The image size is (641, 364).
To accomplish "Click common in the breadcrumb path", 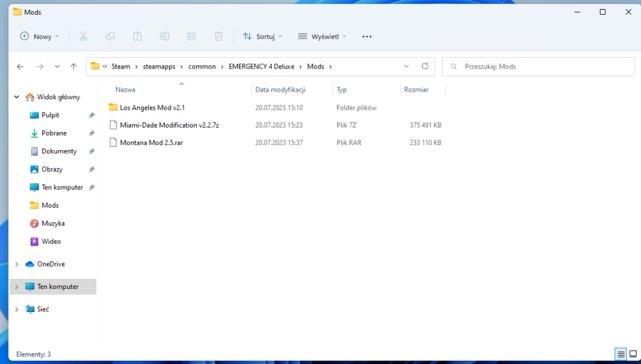I will pos(202,67).
